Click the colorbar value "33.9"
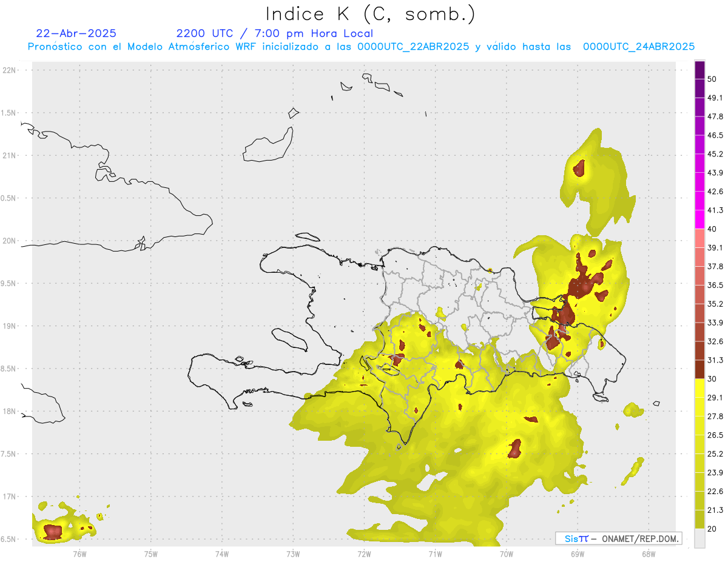This screenshot has width=728, height=562. [715, 323]
